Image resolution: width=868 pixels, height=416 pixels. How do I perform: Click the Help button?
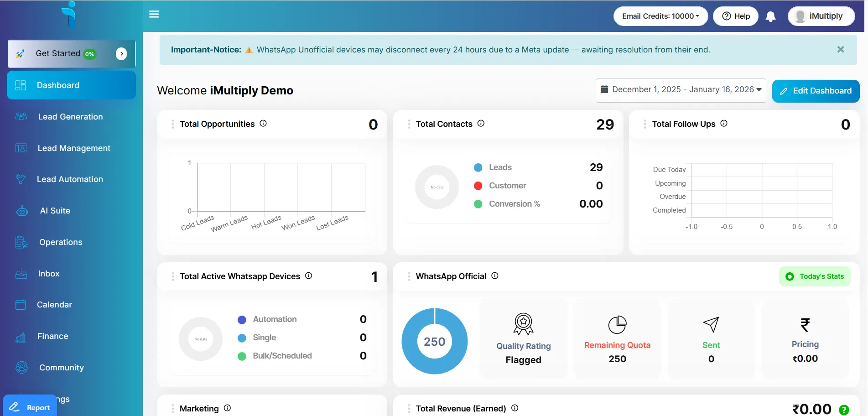(736, 16)
